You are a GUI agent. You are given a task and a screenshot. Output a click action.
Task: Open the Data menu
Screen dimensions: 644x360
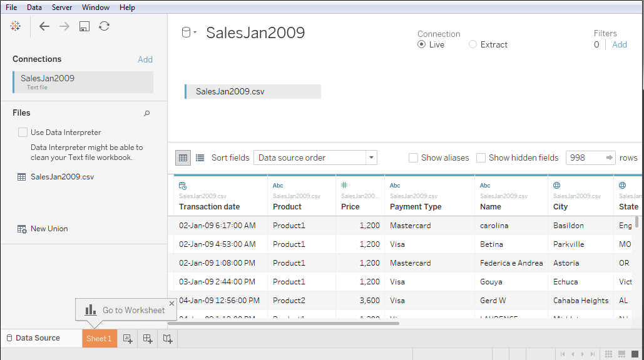tap(34, 7)
